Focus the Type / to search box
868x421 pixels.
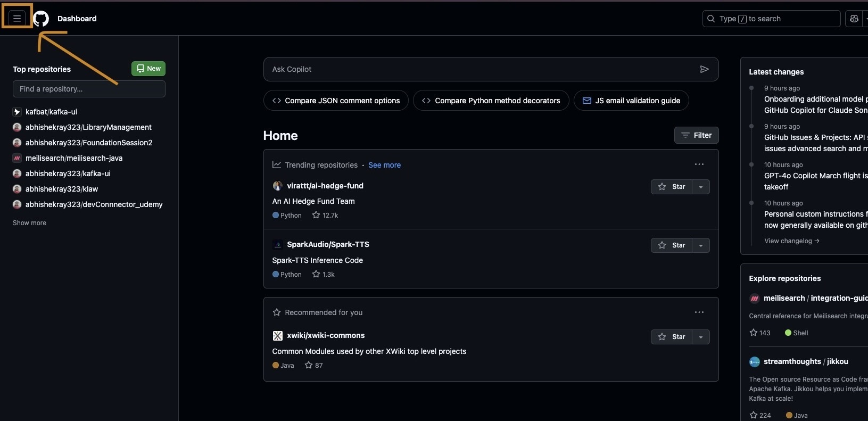point(772,19)
